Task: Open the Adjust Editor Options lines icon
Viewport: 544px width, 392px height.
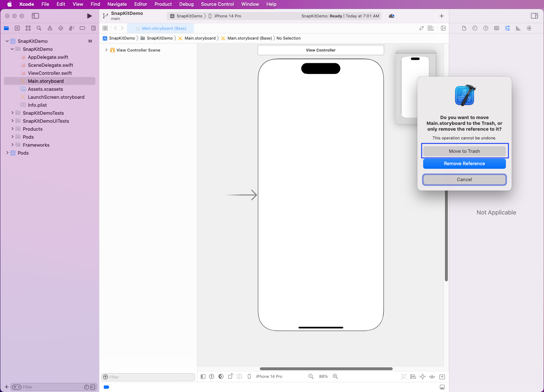Action: pyautogui.click(x=431, y=28)
